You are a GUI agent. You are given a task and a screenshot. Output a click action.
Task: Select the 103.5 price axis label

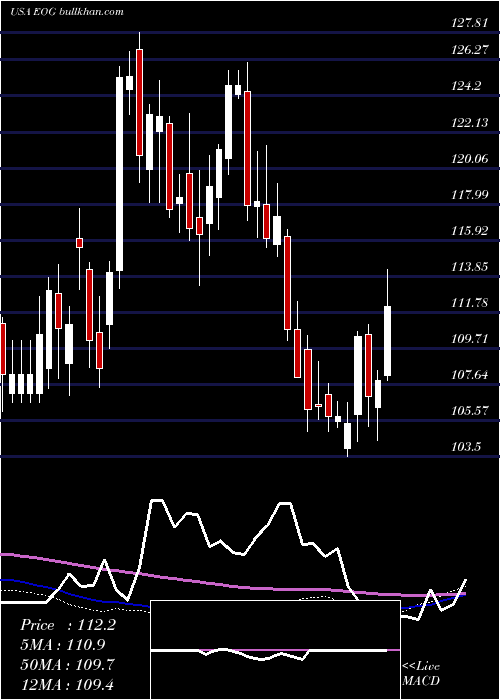[466, 446]
